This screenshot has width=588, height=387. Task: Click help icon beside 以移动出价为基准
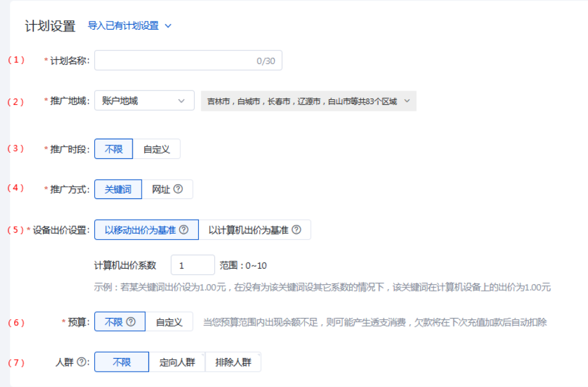pyautogui.click(x=183, y=230)
